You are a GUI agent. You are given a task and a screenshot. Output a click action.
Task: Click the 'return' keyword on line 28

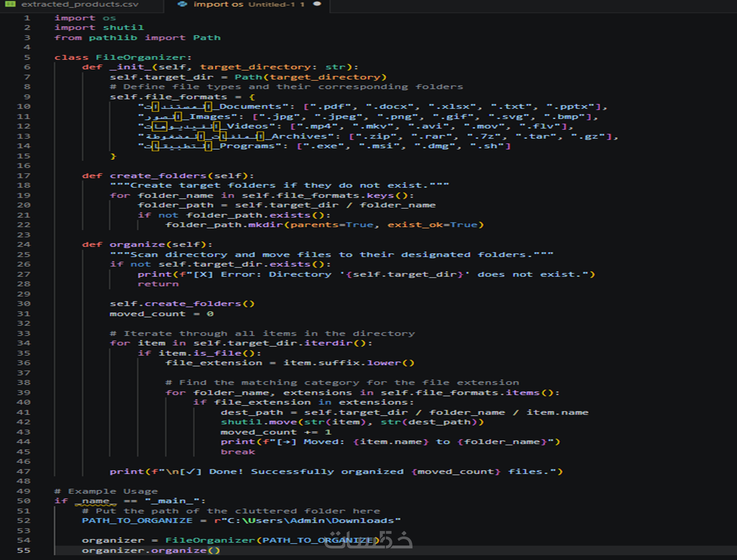pos(158,284)
